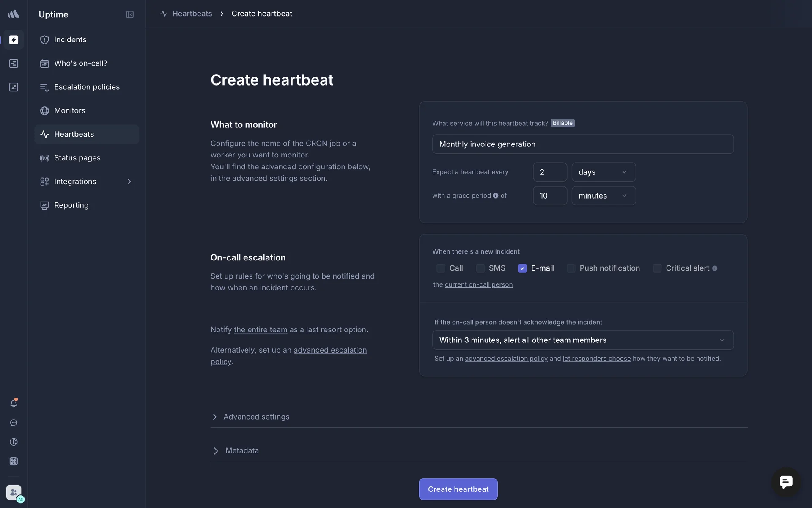Open Escalation policies in the sidebar

tap(87, 87)
